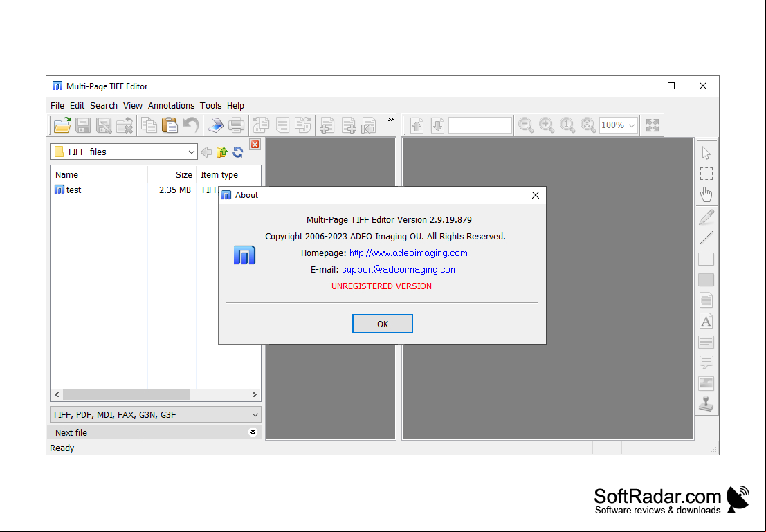Select the rubber Stamp annotation tool
This screenshot has width=766, height=532.
coord(706,404)
